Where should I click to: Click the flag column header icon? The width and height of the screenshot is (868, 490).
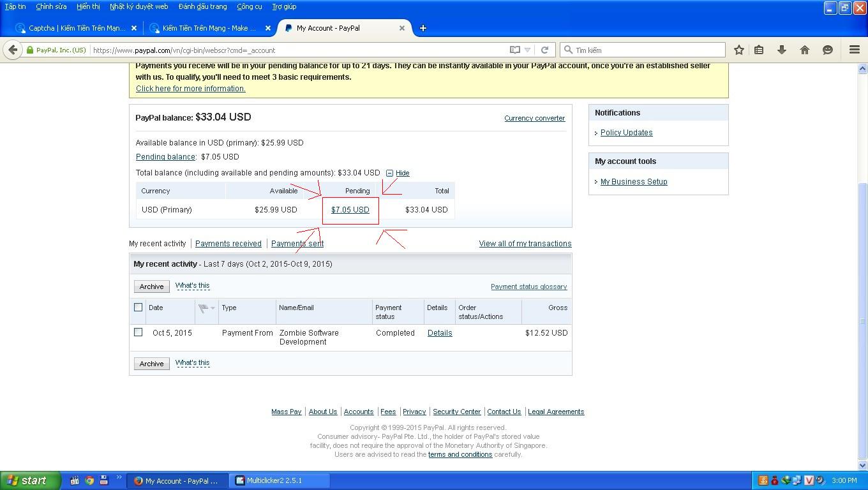204,309
